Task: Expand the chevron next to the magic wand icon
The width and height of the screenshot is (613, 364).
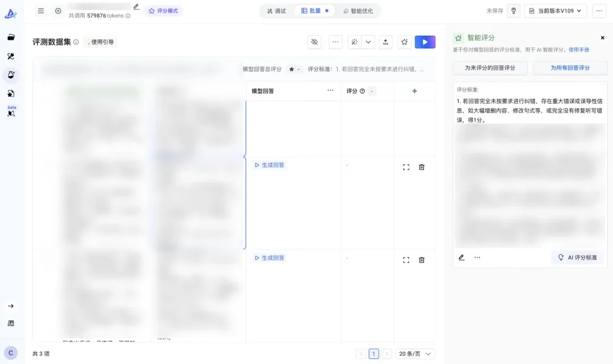Action: click(x=368, y=41)
